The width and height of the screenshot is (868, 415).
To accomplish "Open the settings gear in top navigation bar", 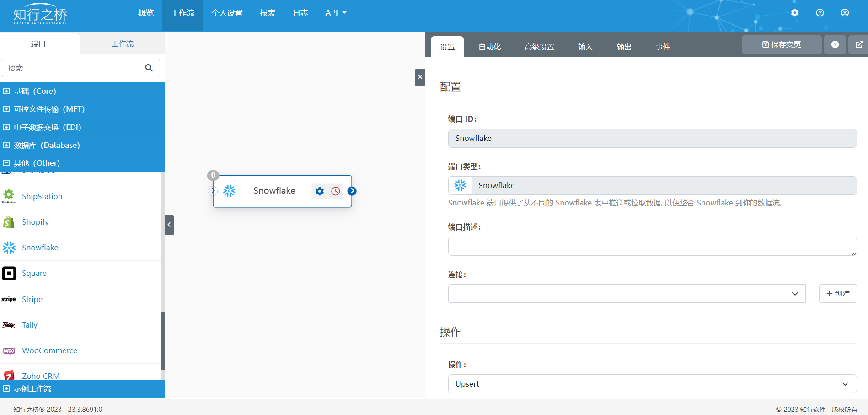I will point(795,13).
